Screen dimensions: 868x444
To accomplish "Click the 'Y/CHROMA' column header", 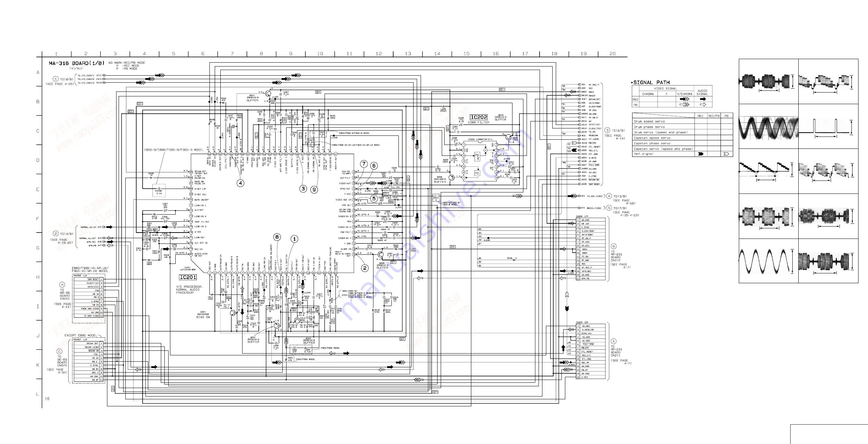I will tap(685, 94).
